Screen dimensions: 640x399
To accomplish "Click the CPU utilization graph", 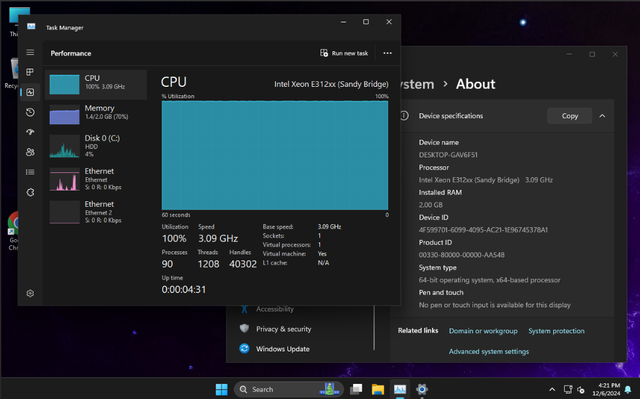I will tap(275, 155).
